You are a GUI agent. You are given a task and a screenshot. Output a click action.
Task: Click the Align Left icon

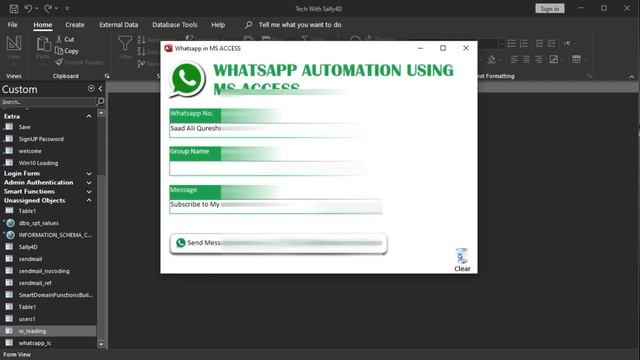[x=514, y=60]
